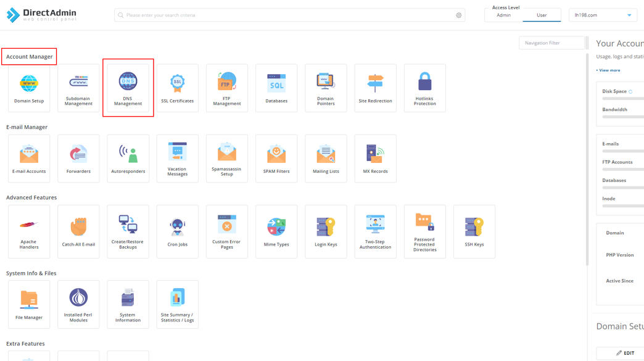Open SSL Certificates page
Screen dimensions: 644x361
(177, 88)
